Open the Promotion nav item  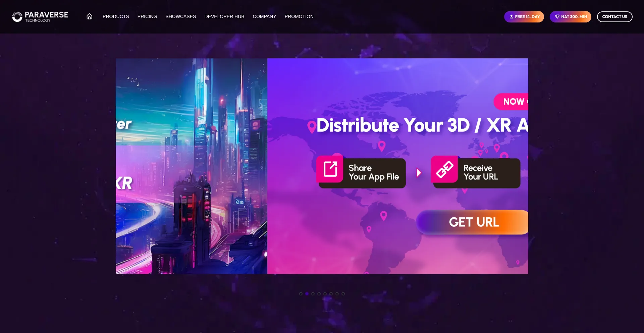[x=299, y=16]
